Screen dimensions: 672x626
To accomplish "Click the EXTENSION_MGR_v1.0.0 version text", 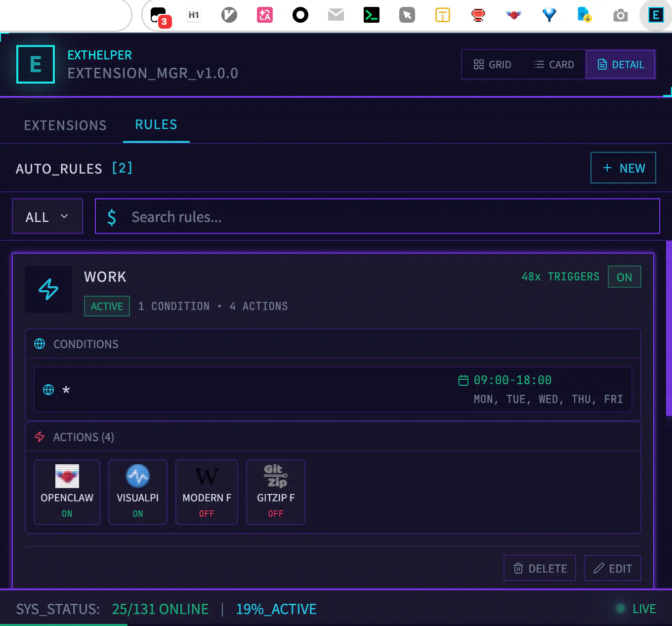I will (153, 73).
